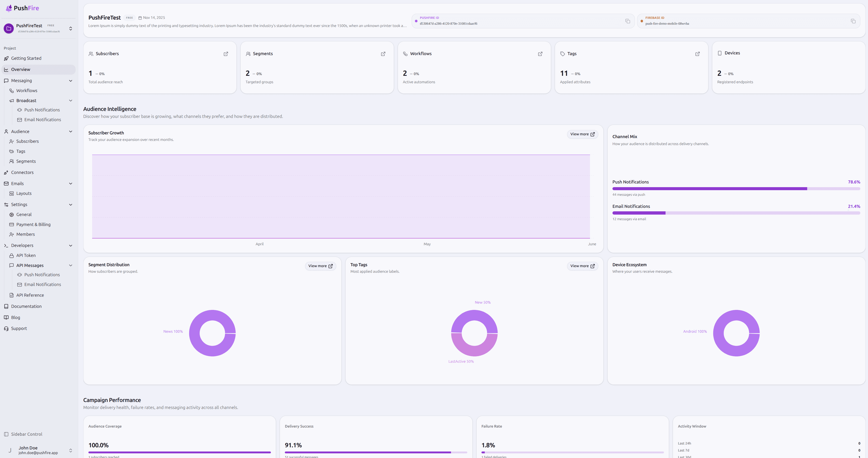Click the Blog open-book icon
Screen dimensions: 868x458
[x=6, y=318]
